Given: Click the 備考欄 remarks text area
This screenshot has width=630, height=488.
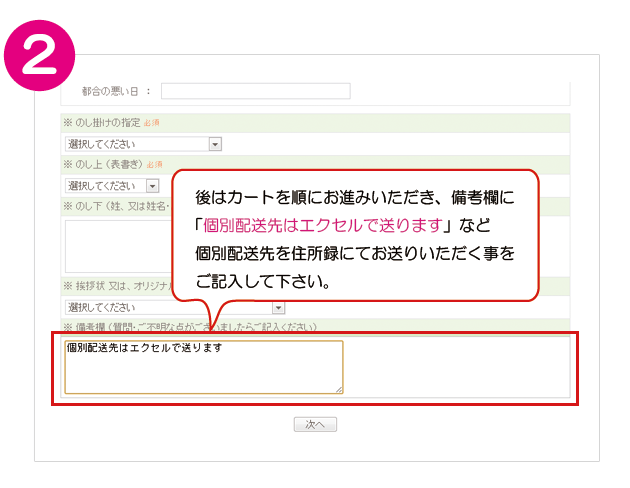Looking at the screenshot, I should tap(204, 367).
